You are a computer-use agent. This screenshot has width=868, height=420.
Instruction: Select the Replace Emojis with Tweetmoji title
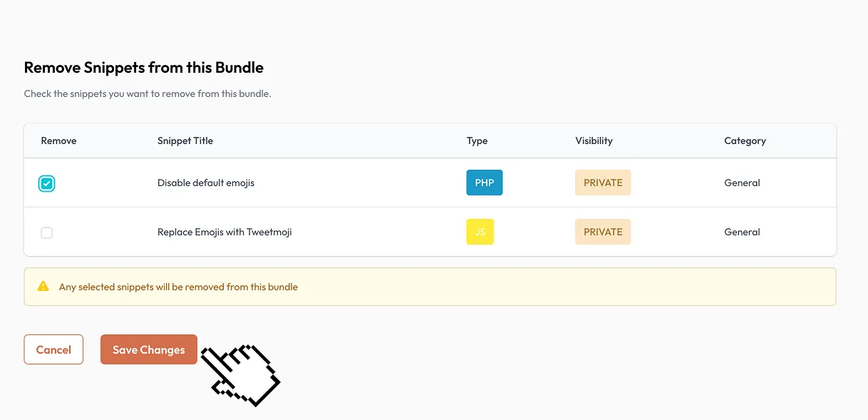click(224, 232)
